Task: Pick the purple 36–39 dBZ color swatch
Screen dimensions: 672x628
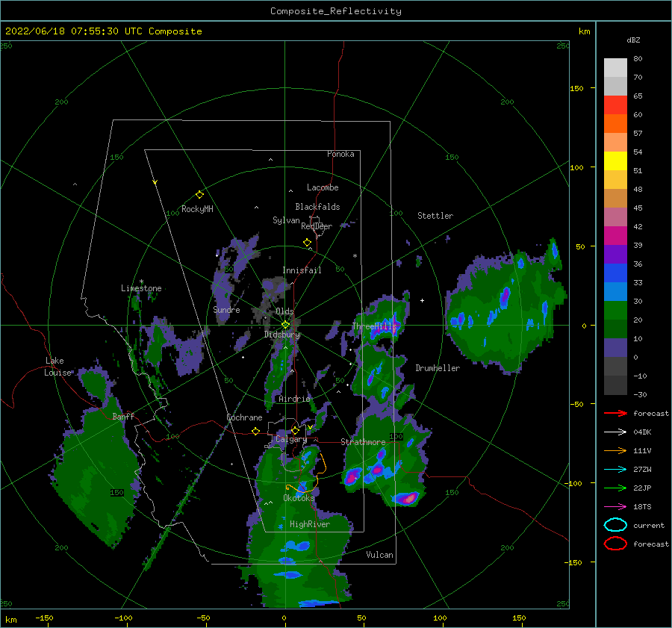Action: tap(615, 254)
